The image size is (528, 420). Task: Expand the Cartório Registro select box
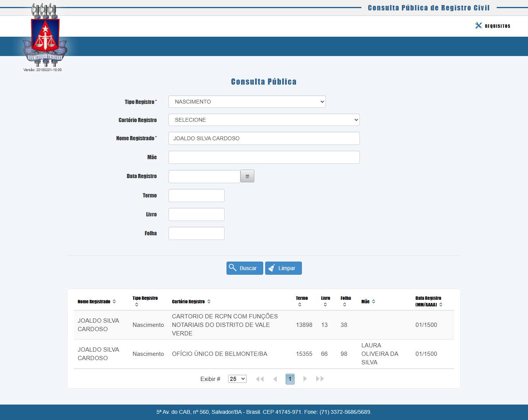[264, 120]
